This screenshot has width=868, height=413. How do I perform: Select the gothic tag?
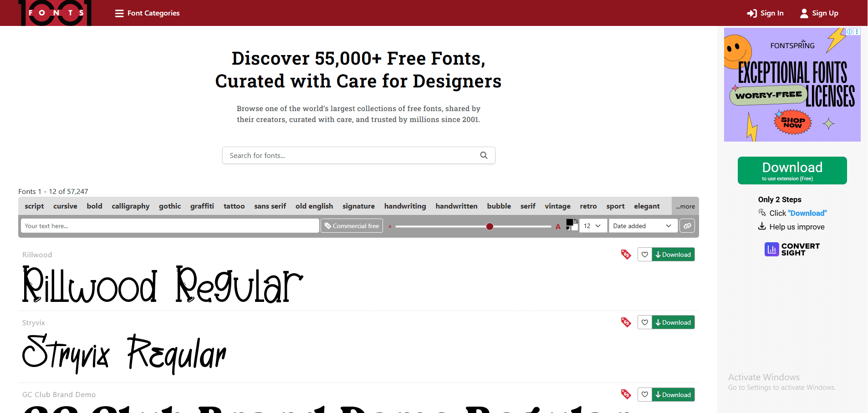pyautogui.click(x=170, y=206)
